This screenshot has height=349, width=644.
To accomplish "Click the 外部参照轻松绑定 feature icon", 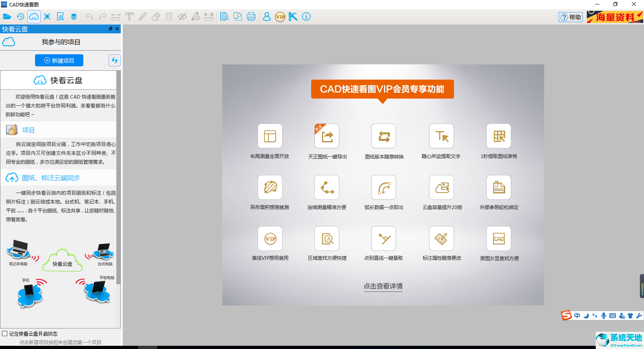I will 499,187.
